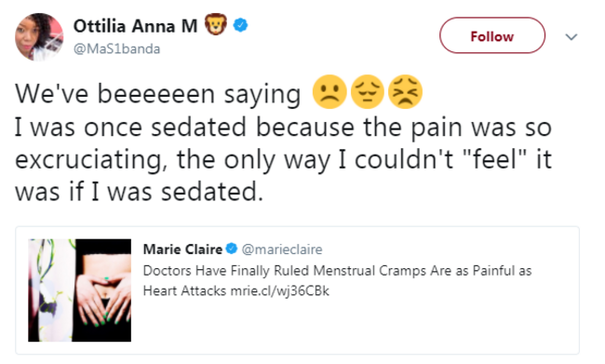Click the tweet text about being sedated

(x=283, y=159)
